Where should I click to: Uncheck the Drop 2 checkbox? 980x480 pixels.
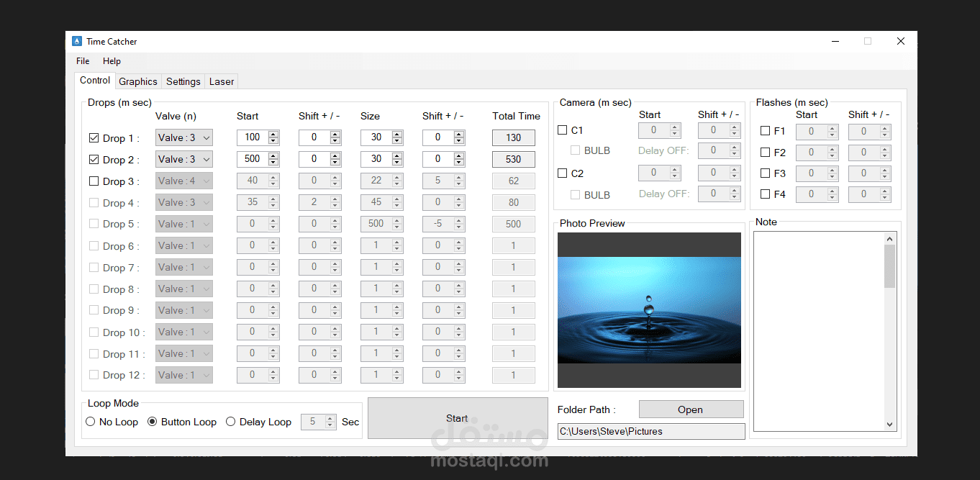pyautogui.click(x=94, y=159)
